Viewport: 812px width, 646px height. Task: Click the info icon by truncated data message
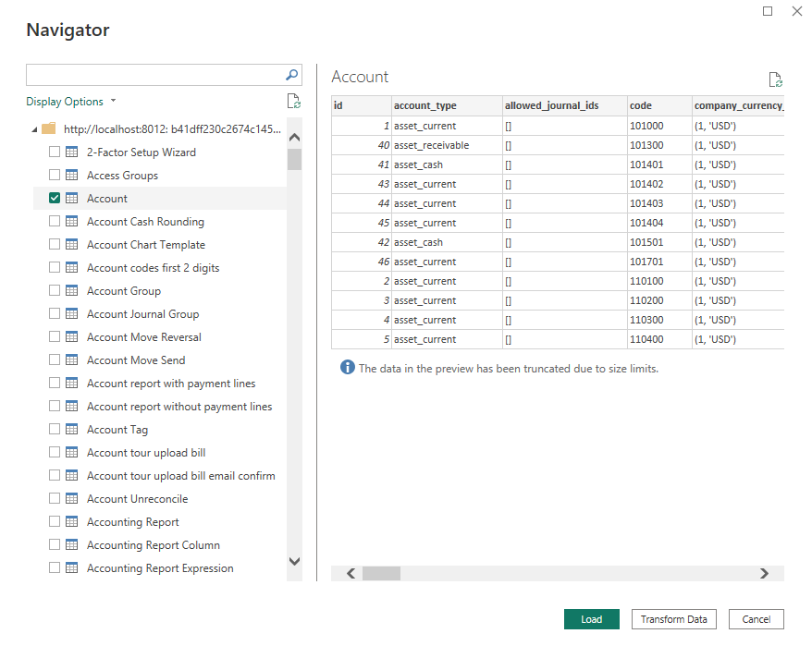(348, 368)
